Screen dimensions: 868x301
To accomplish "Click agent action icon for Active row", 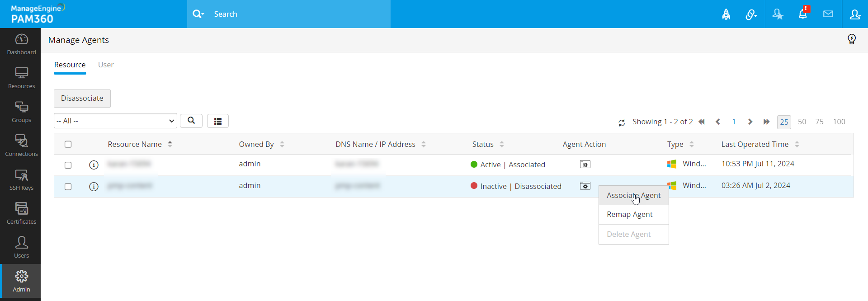I will 585,165.
